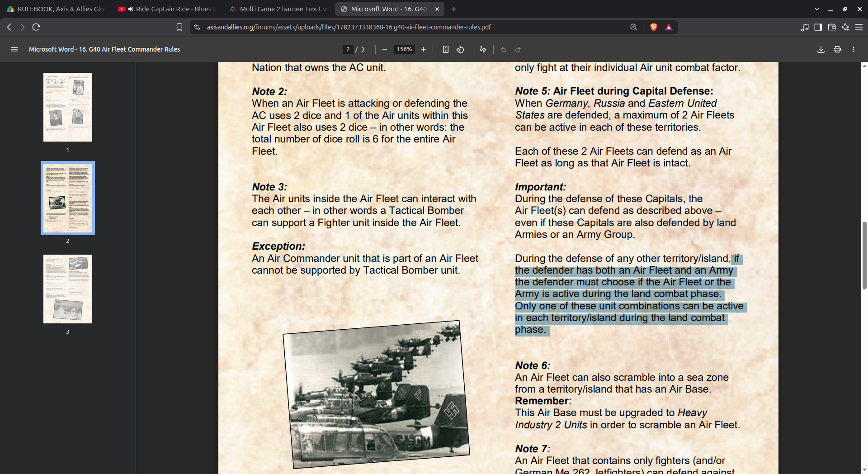Open the browser main hamburger menu

click(859, 27)
